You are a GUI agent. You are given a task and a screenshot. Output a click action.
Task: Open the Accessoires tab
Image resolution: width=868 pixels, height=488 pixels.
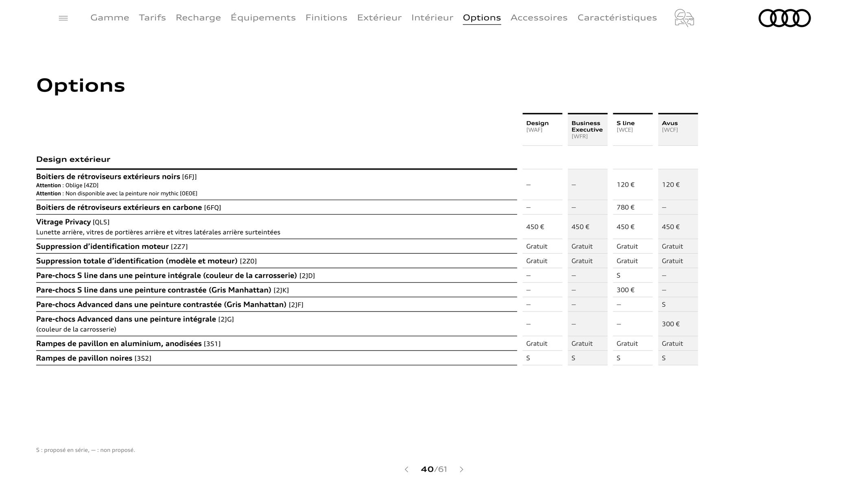[539, 17]
